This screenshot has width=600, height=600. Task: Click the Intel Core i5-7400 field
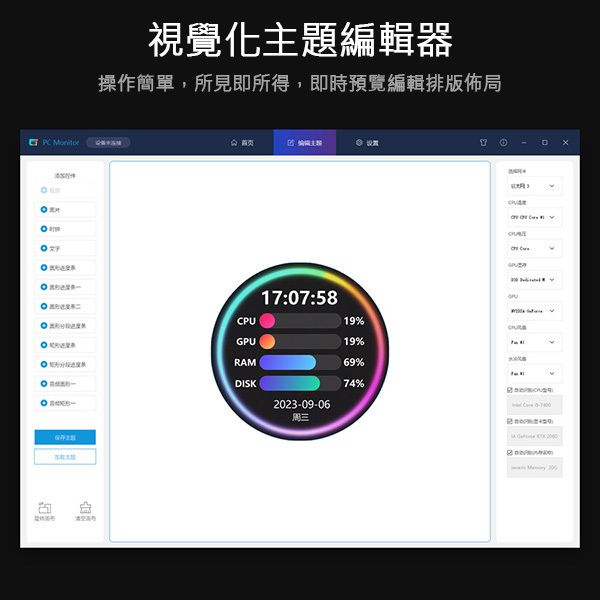coord(535,405)
